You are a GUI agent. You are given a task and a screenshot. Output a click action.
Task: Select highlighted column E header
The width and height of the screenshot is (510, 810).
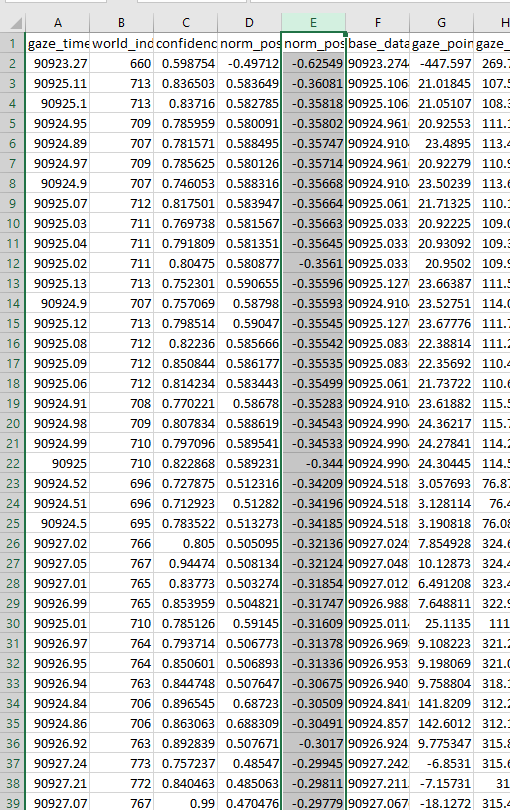(314, 23)
